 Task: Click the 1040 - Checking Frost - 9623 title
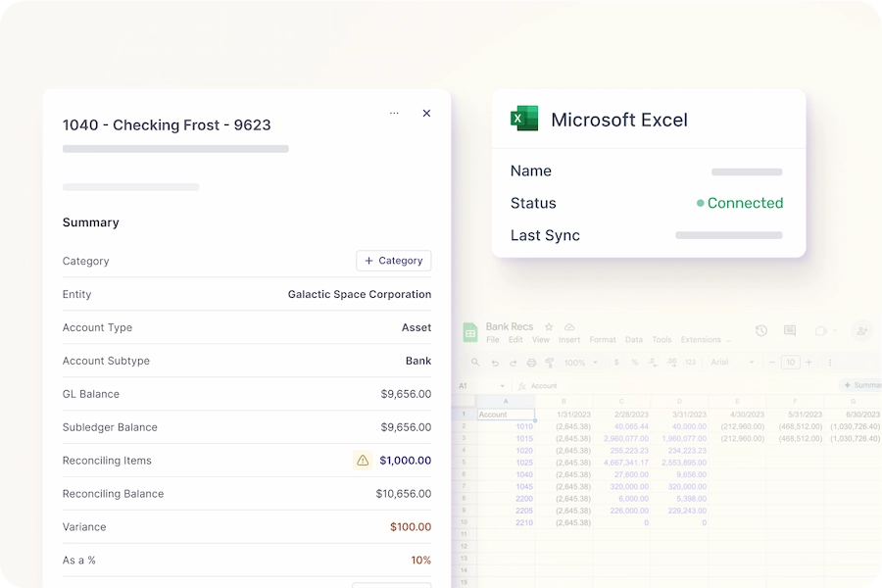pos(167,124)
